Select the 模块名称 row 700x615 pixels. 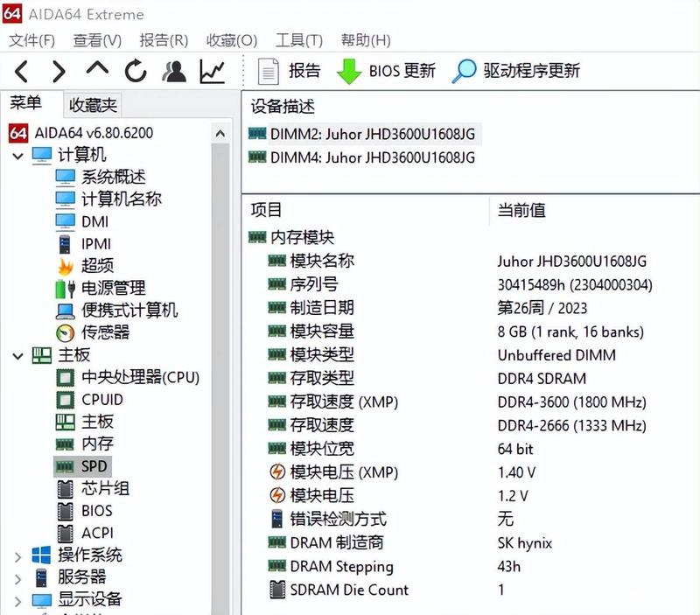457,261
